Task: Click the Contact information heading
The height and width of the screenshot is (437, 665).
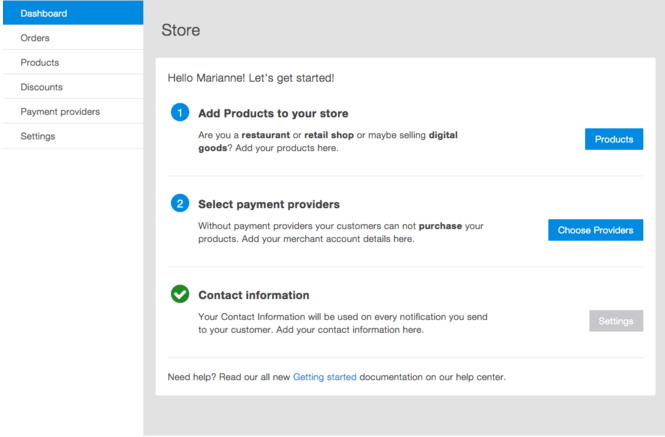Action: tap(254, 295)
